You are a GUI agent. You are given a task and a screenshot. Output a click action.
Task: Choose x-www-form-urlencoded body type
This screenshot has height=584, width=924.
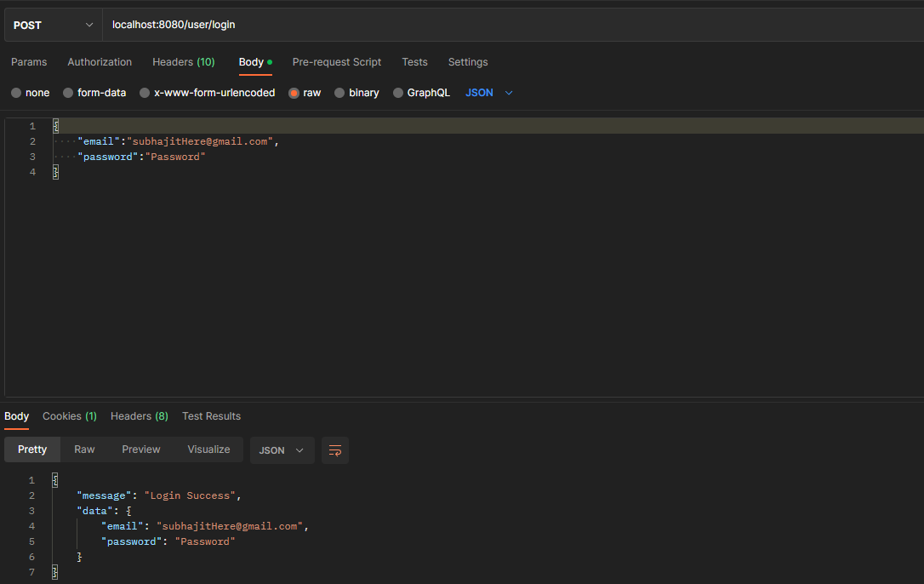pyautogui.click(x=207, y=92)
